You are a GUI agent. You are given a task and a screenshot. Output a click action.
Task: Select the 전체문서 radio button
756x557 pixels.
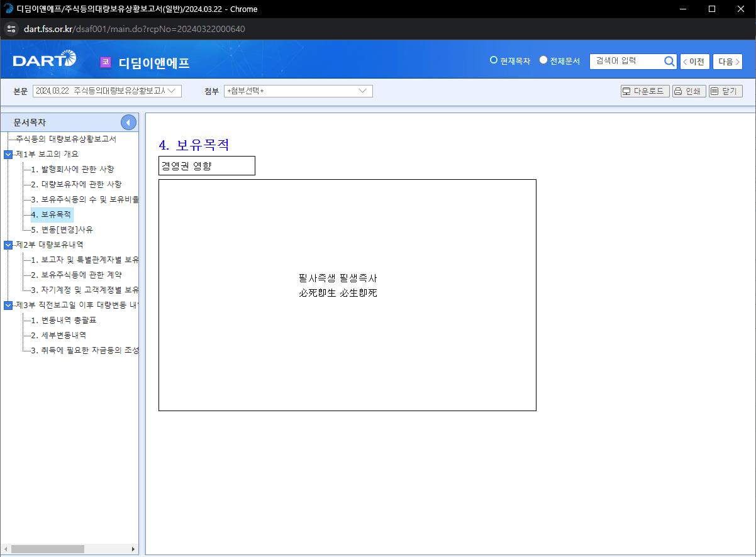tap(543, 60)
